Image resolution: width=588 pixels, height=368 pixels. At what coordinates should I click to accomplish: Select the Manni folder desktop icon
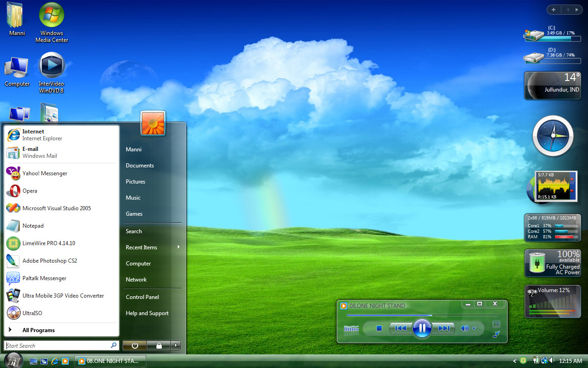17,19
